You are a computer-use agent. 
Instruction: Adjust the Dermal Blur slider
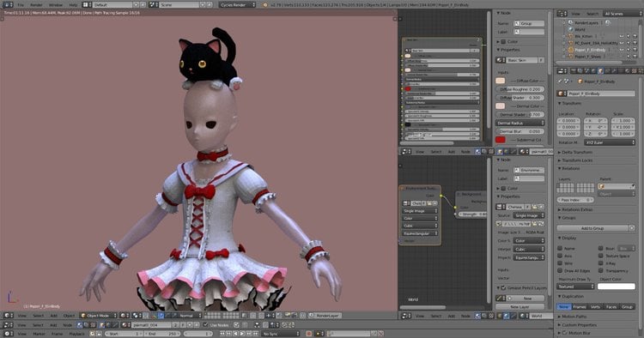tap(520, 131)
